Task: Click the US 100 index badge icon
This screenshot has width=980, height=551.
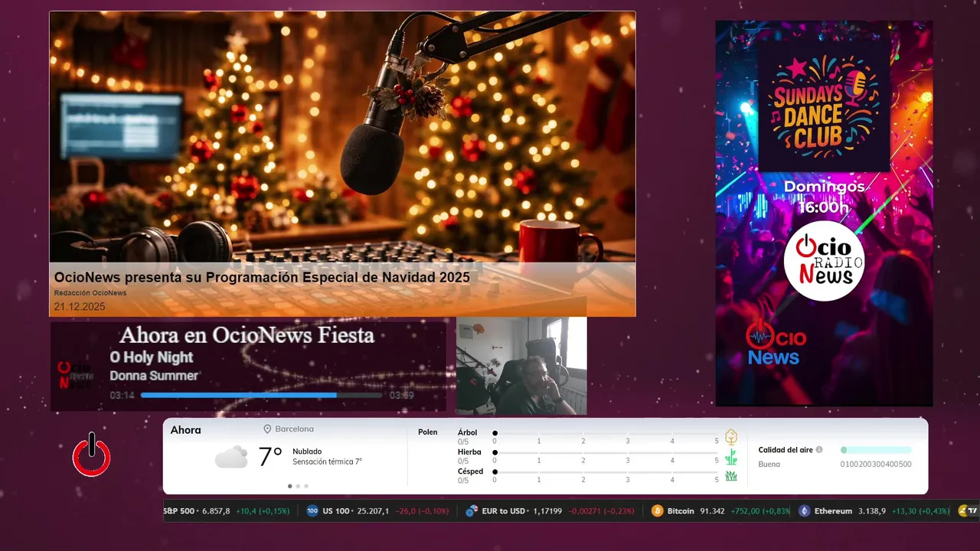Action: point(312,511)
